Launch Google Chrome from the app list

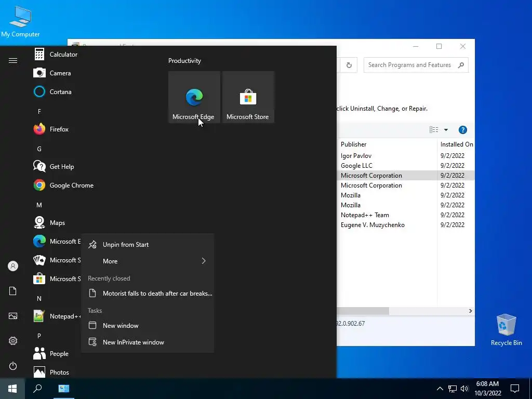[63, 185]
